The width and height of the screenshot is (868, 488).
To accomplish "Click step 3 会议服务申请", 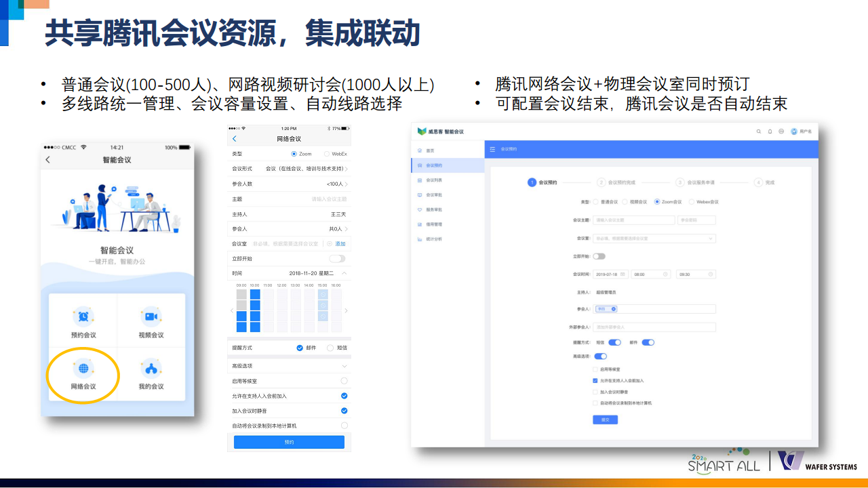I will [695, 182].
